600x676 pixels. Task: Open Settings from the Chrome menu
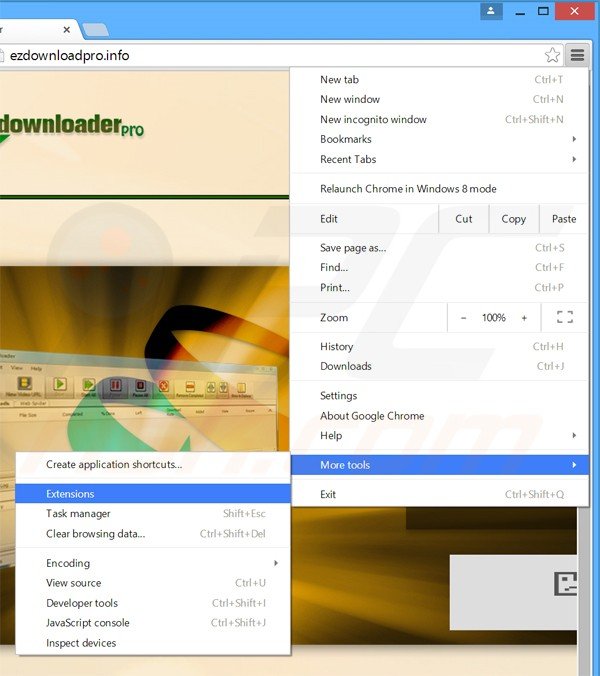(339, 395)
